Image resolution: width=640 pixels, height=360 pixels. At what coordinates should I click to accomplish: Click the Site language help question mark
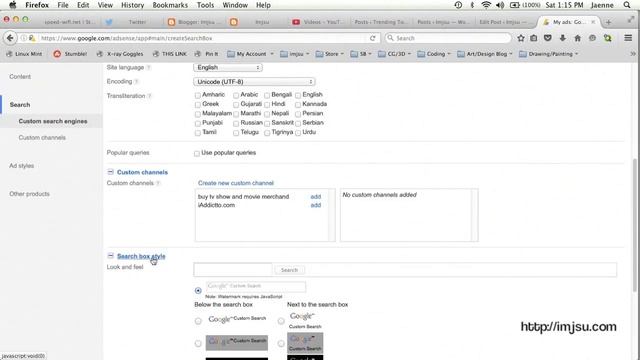click(x=149, y=67)
